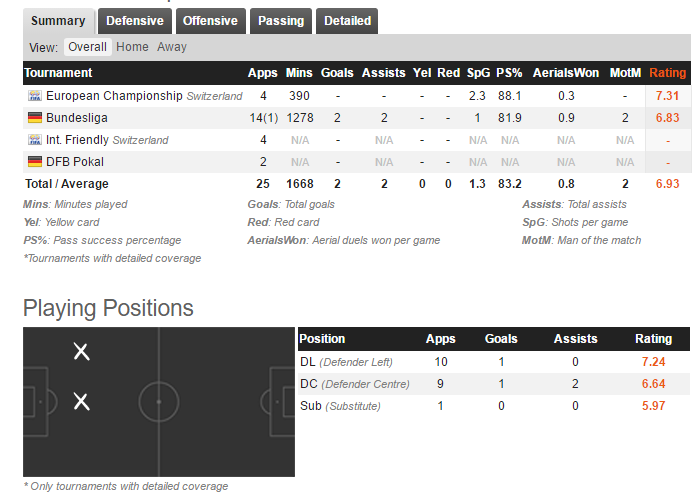Open the Offensive tab
Screen dimensions: 696x503
pos(210,21)
